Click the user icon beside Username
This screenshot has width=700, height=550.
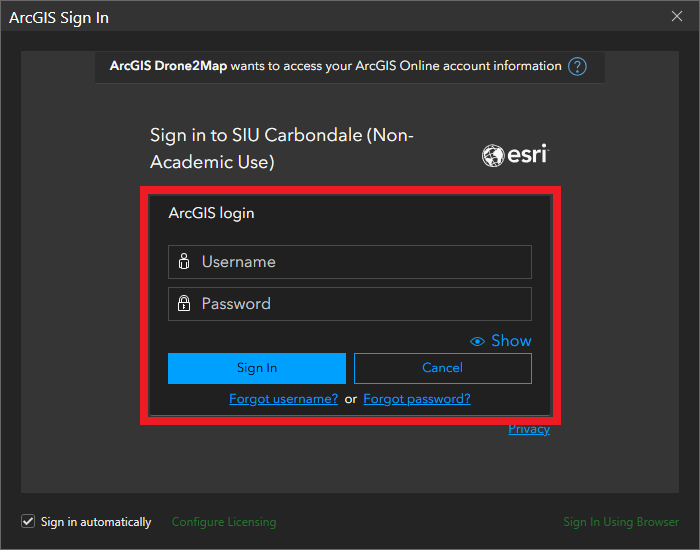tap(184, 262)
